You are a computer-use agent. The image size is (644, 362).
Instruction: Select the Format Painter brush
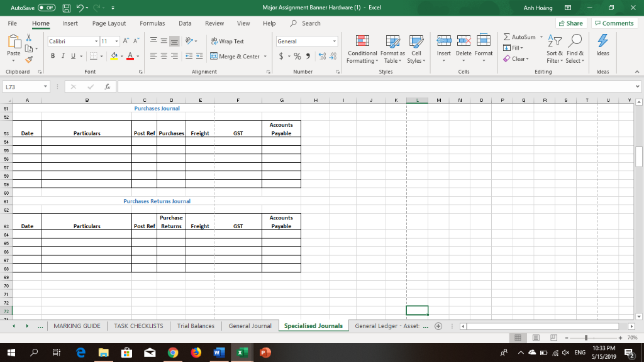pyautogui.click(x=29, y=60)
